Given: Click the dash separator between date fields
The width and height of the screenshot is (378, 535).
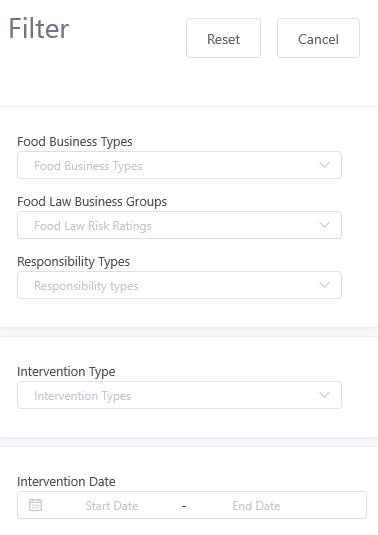Looking at the screenshot, I should click(x=184, y=506).
